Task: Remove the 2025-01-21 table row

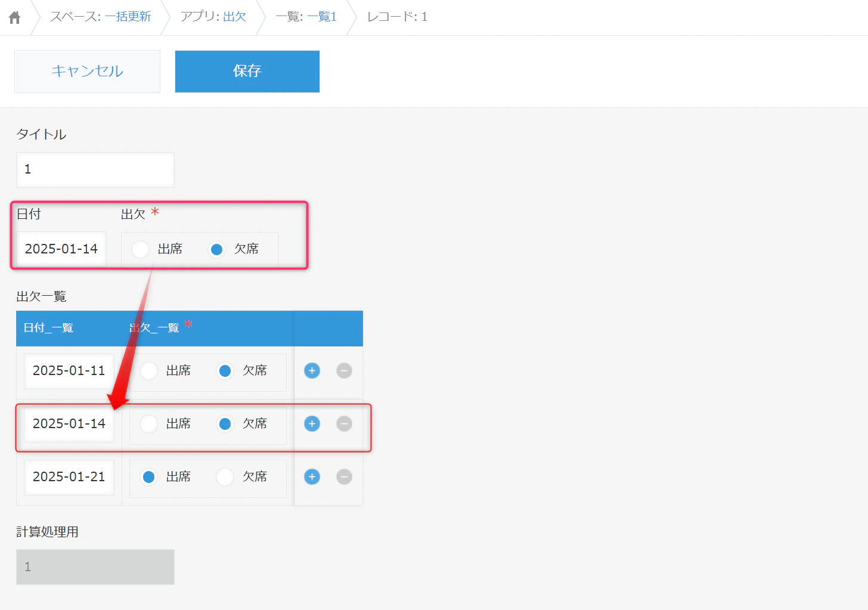Action: point(344,477)
